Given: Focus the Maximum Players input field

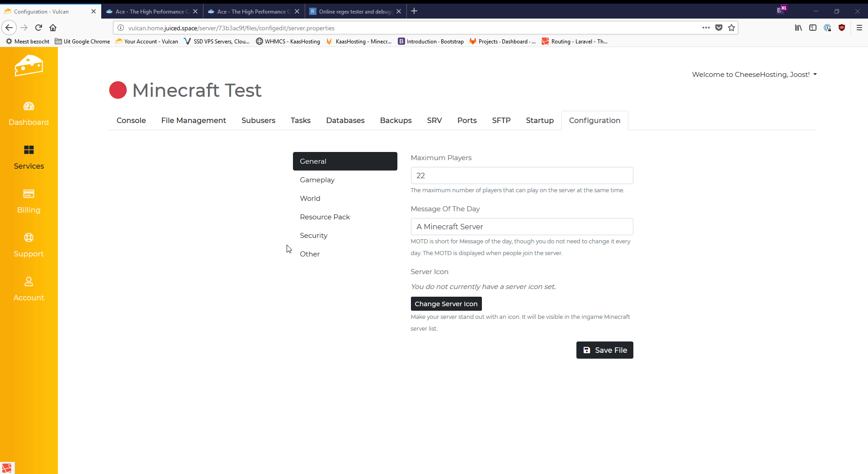Looking at the screenshot, I should point(522,175).
